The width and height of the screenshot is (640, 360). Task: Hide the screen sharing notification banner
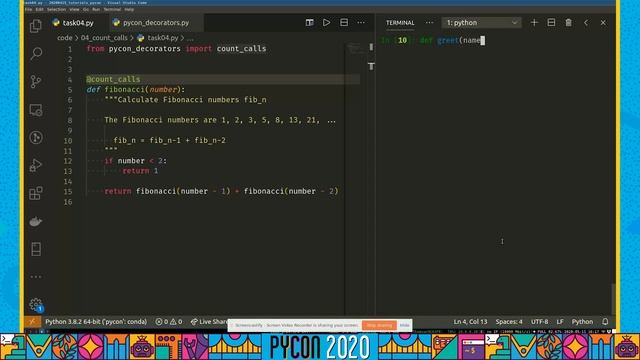[404, 325]
